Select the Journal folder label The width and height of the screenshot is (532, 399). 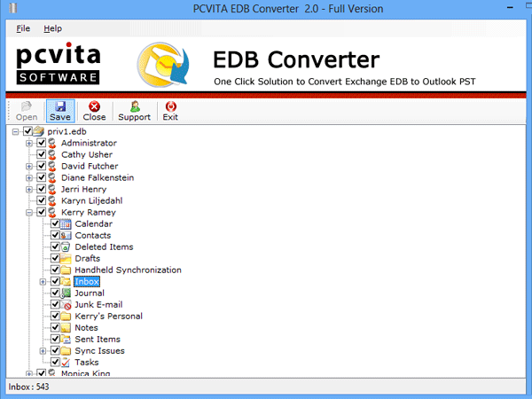point(90,293)
